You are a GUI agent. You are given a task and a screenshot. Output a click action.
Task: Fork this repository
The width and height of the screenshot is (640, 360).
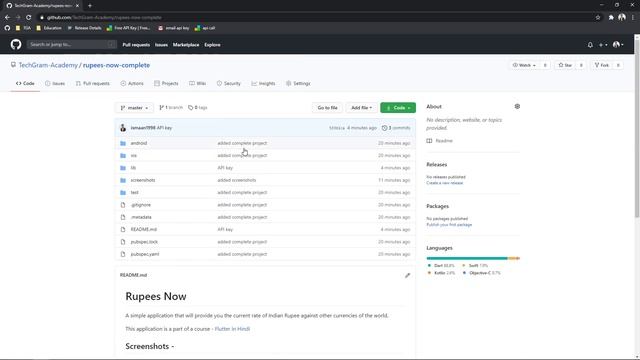click(x=602, y=65)
